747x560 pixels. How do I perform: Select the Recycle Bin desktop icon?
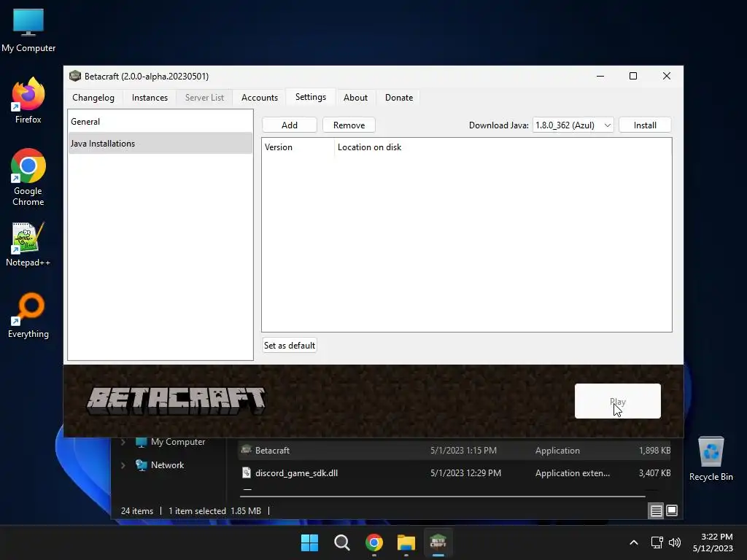(711, 459)
